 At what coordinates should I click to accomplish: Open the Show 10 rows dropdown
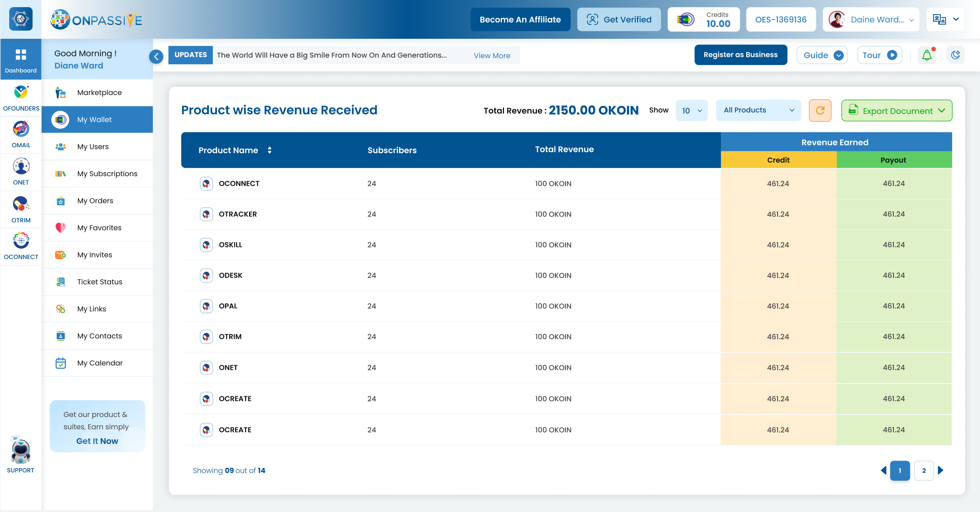pos(692,111)
